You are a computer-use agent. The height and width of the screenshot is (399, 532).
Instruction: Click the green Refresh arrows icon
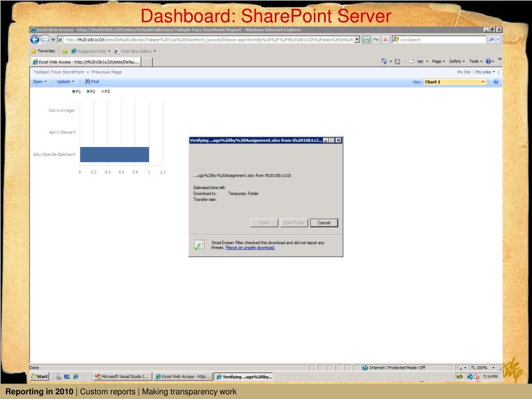tap(376, 39)
